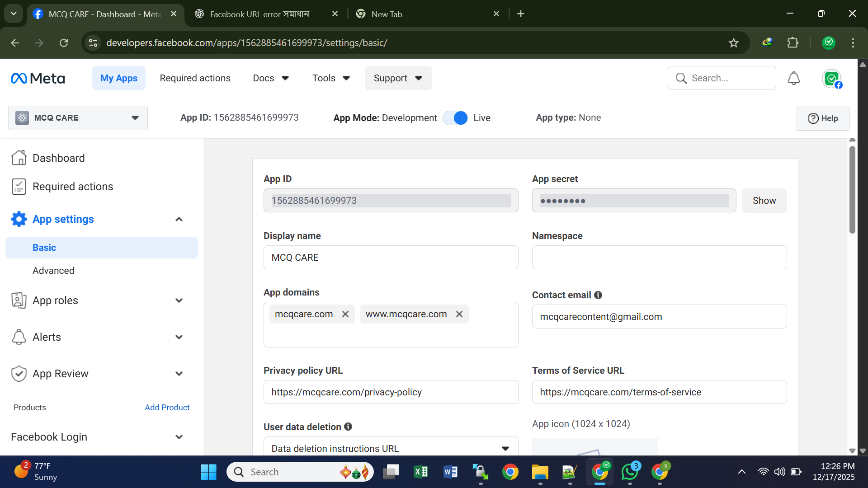
Task: Open File Explorer from the taskbar
Action: pos(540,472)
